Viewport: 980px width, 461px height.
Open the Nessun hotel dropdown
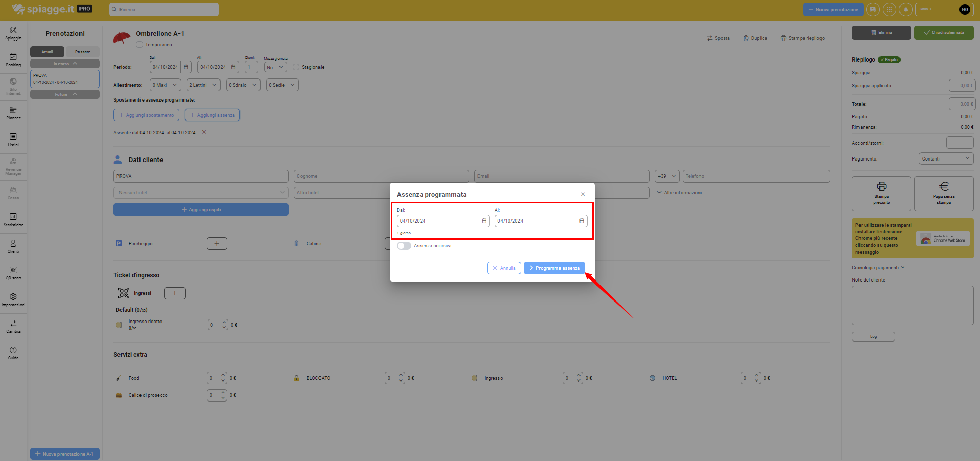[x=201, y=193]
